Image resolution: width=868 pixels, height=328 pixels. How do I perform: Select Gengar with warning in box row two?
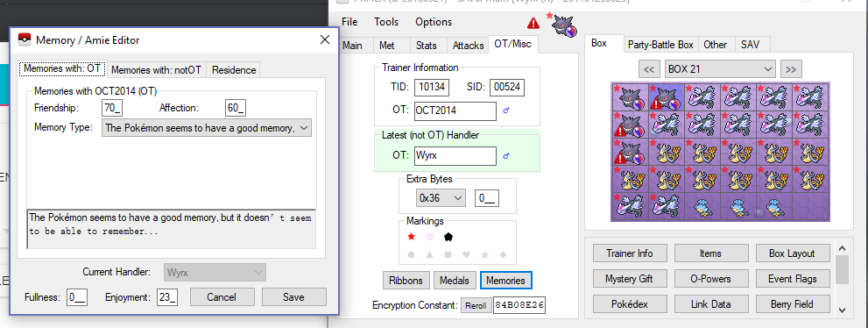[x=630, y=125]
